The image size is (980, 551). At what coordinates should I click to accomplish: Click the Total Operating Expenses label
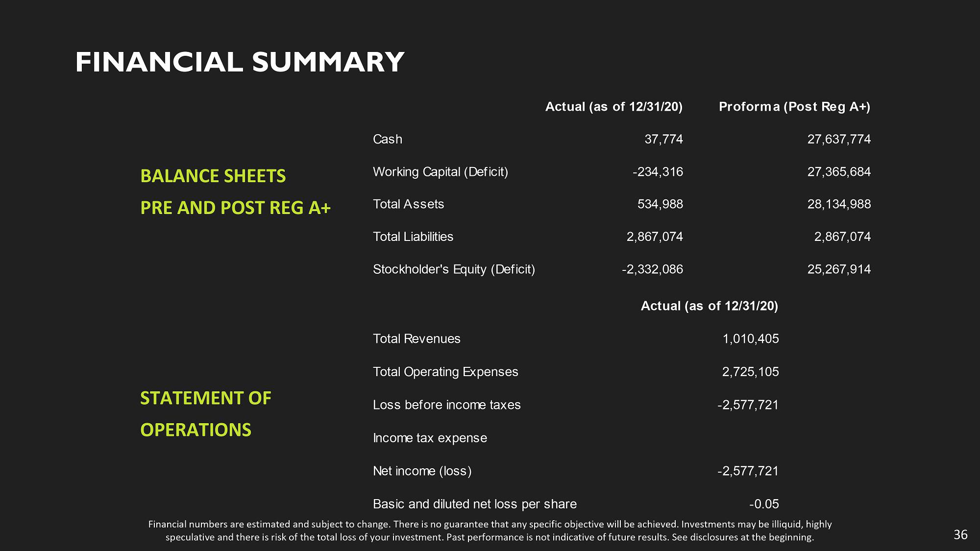445,372
